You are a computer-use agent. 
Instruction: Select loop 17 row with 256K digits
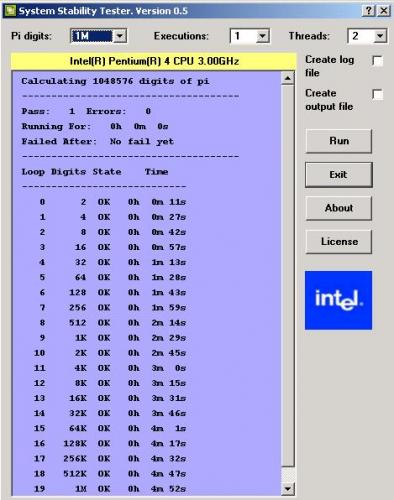coord(110,459)
